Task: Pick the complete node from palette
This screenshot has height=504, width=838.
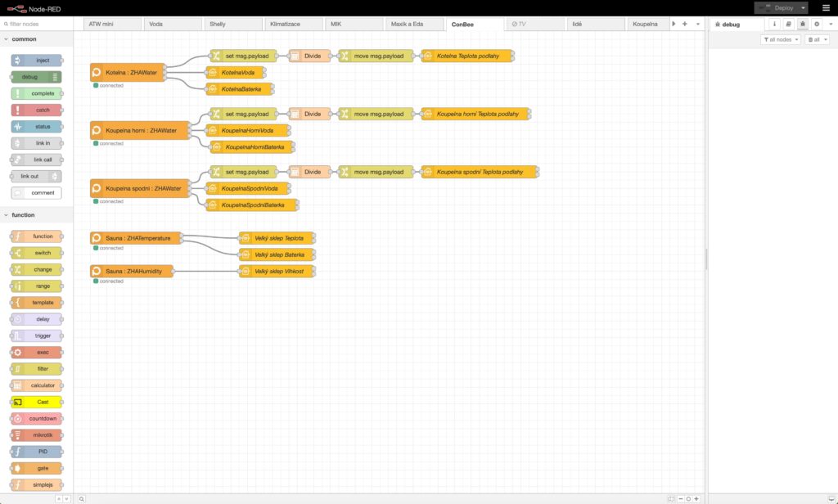Action: tap(36, 93)
